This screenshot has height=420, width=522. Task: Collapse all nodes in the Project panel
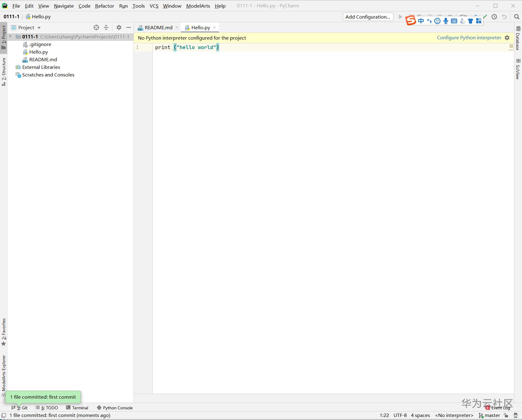(x=106, y=27)
